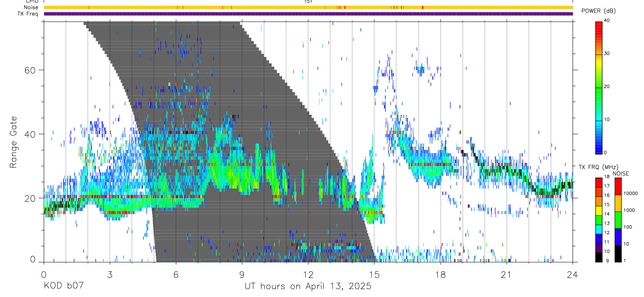This screenshot has width=644, height=297.
Task: Click the blue segment of NOISE colorbar
Action: [x=618, y=237]
